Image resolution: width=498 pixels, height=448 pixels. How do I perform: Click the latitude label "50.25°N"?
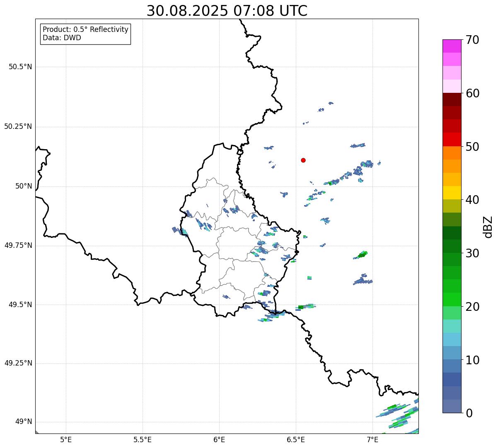tap(18, 126)
